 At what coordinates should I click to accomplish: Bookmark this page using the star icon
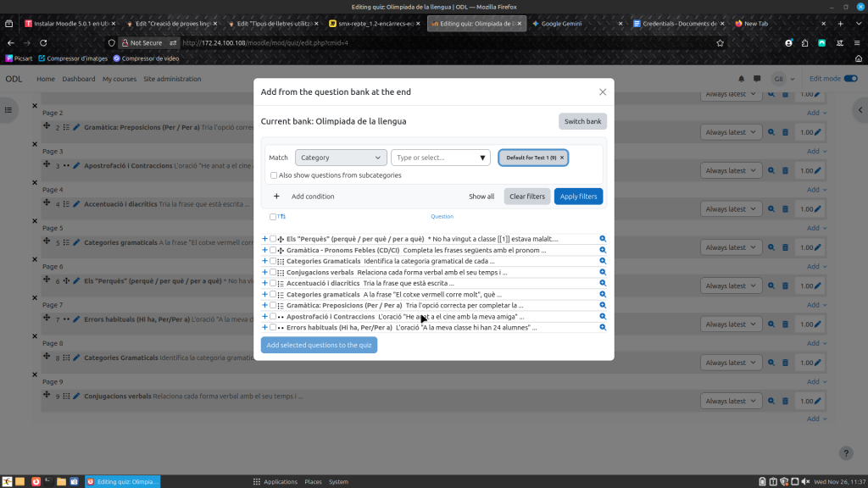coord(720,42)
